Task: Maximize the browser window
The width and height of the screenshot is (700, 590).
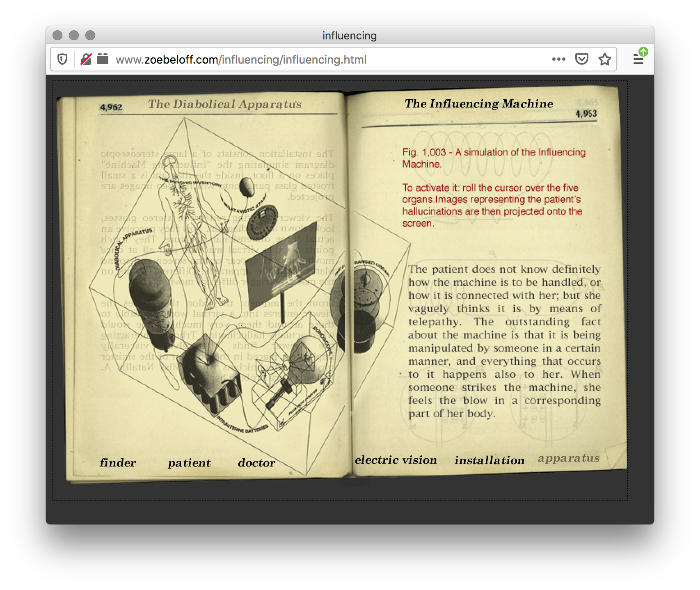Action: point(90,35)
